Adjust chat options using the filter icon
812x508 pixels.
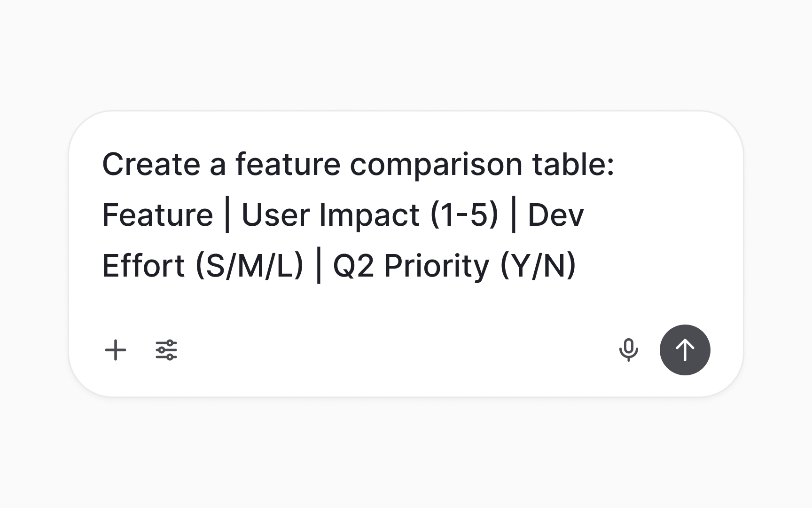166,350
